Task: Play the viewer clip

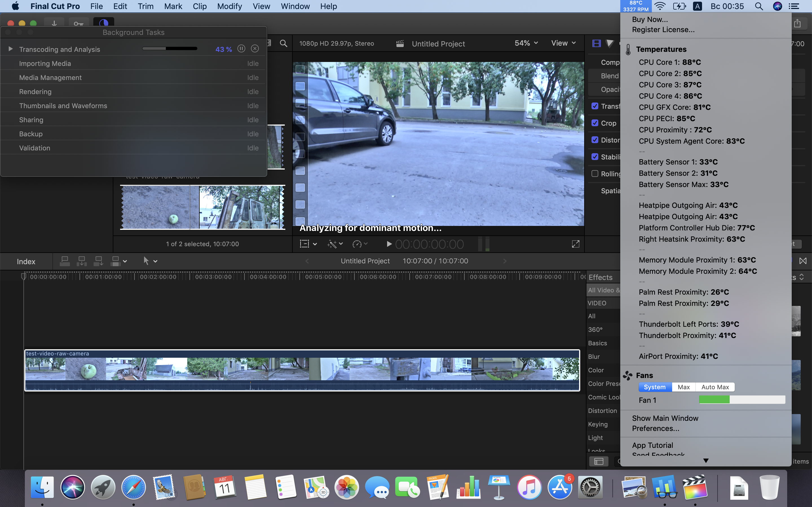Action: (389, 244)
